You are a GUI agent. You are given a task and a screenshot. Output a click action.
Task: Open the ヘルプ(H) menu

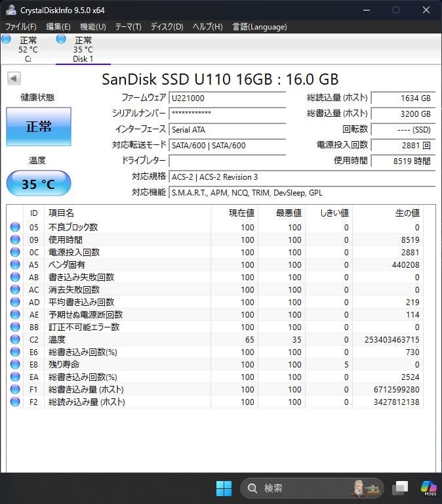208,27
